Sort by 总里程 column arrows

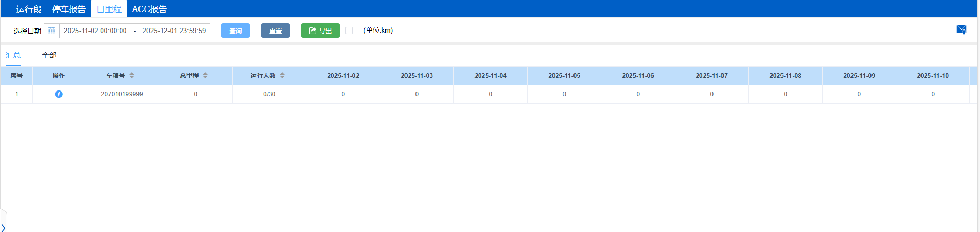(205, 76)
